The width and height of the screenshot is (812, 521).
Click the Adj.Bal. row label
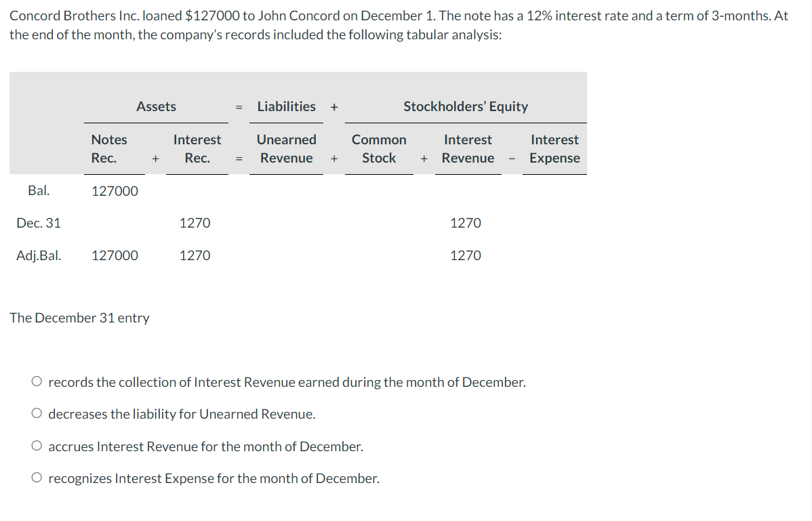click(39, 255)
